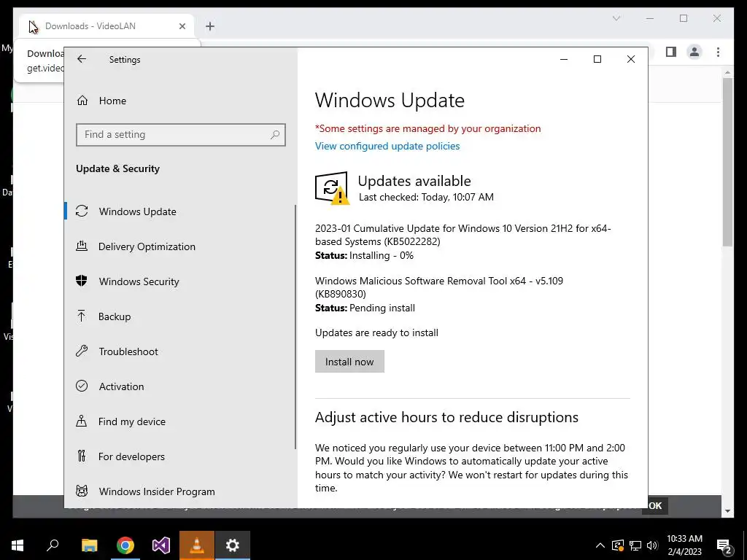Viewport: 747px width, 560px height.
Task: Open Delivery Optimization section
Action: click(180, 246)
